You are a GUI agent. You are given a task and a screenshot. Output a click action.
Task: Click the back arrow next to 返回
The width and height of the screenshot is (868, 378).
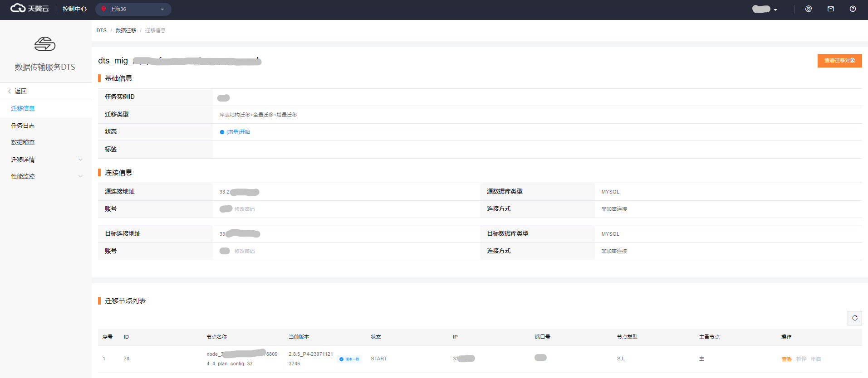[10, 91]
